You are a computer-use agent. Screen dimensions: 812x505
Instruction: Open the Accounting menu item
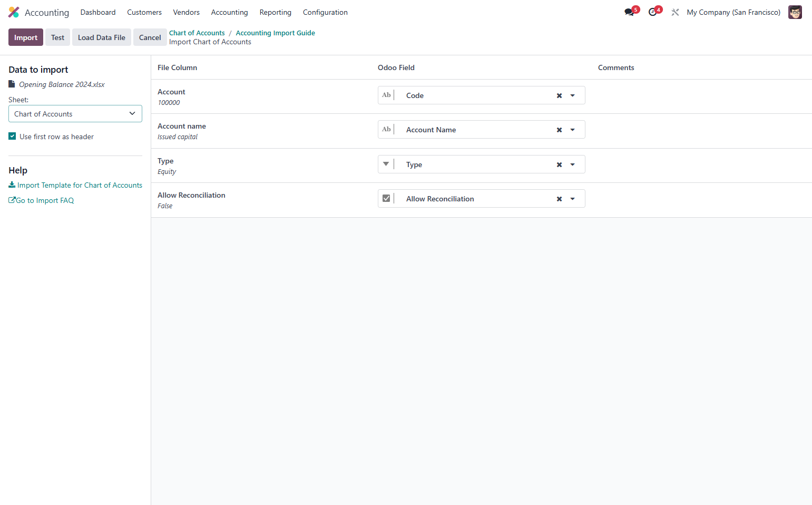click(x=230, y=12)
